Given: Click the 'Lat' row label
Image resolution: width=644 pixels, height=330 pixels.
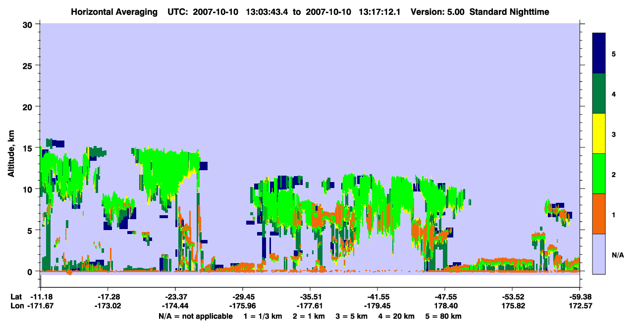Looking at the screenshot, I should (16, 297).
